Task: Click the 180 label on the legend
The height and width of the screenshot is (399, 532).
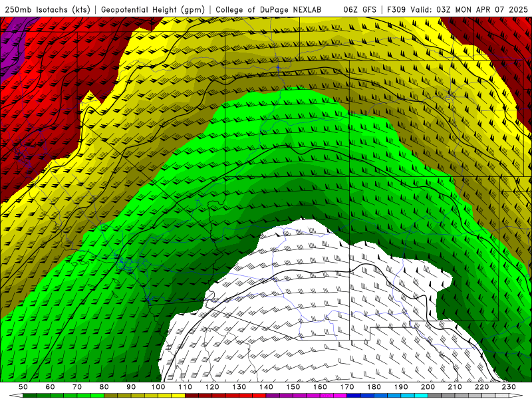Action: pyautogui.click(x=374, y=387)
